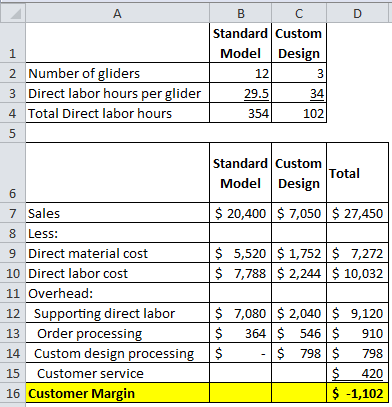Click 'Standard Model' header in row 6

(240, 173)
